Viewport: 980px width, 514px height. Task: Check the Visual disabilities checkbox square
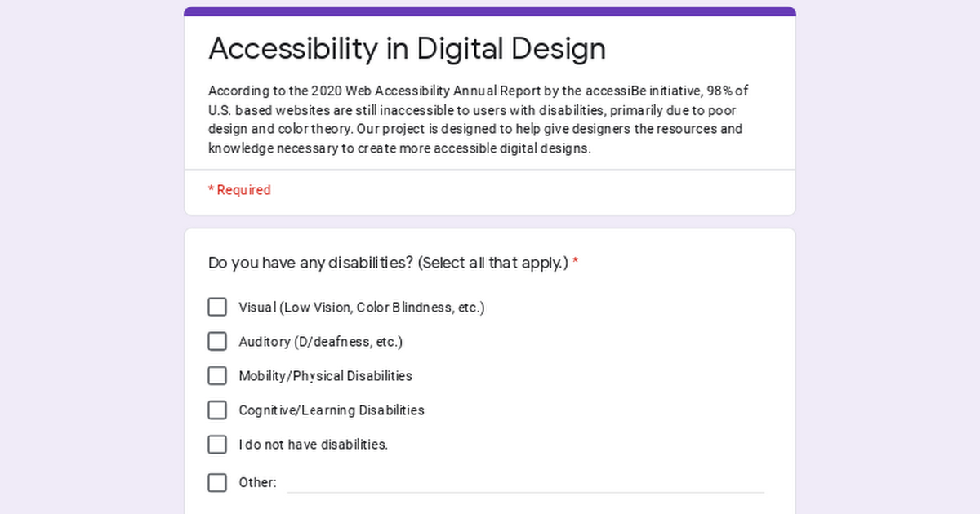click(217, 307)
